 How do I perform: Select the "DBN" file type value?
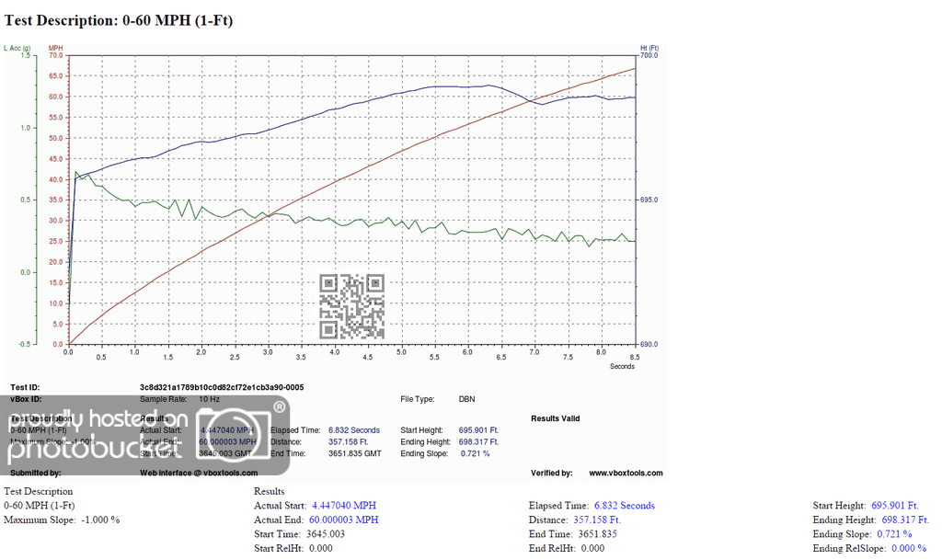[x=466, y=399]
